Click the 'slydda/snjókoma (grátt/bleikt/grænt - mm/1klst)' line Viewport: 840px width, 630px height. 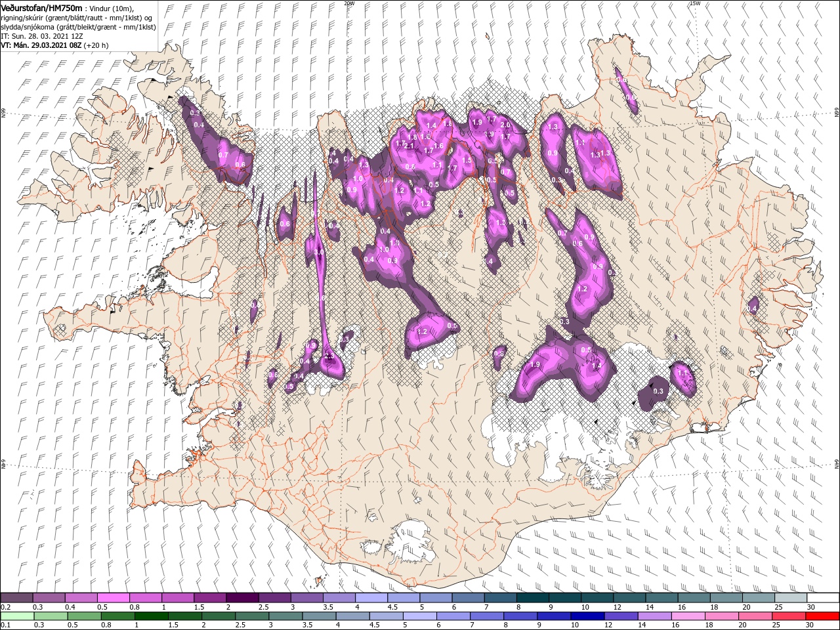point(78,27)
